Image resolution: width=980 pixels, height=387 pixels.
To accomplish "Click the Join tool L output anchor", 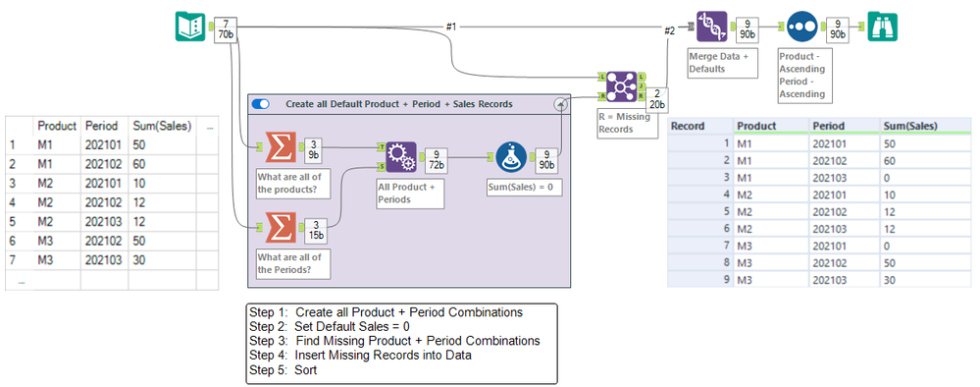I will point(642,77).
